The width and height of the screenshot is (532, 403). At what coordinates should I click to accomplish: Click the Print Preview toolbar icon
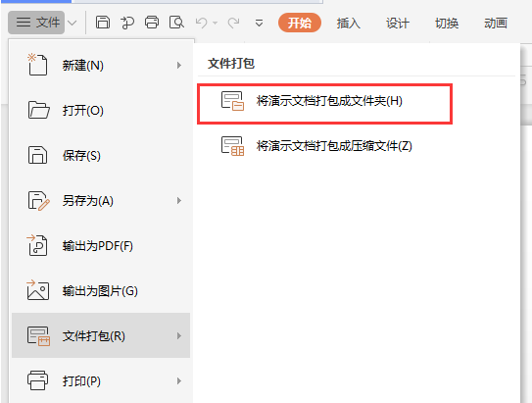[x=176, y=23]
